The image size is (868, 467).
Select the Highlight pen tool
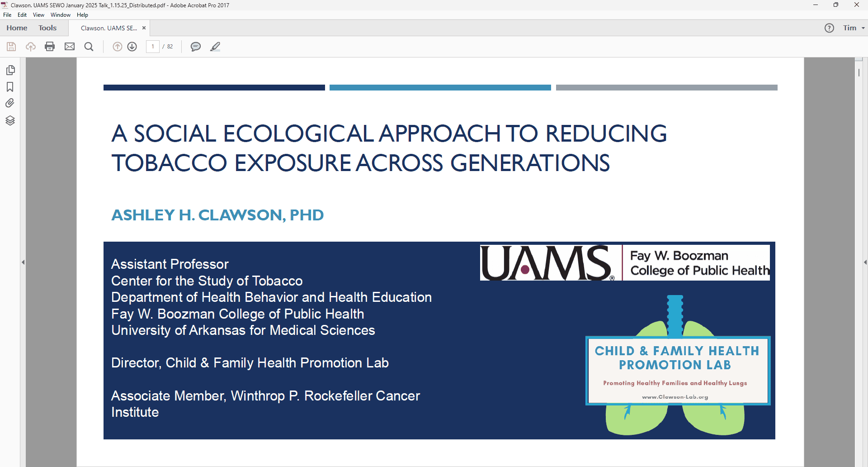215,47
